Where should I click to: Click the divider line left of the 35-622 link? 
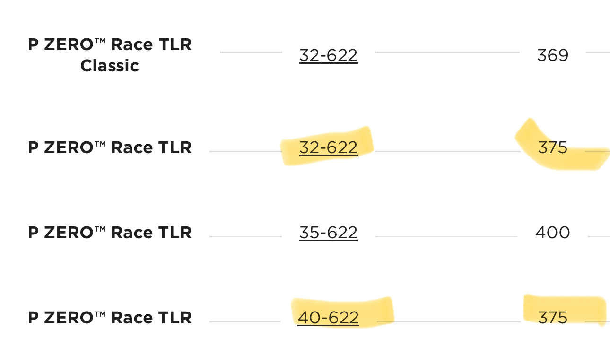[245, 236]
